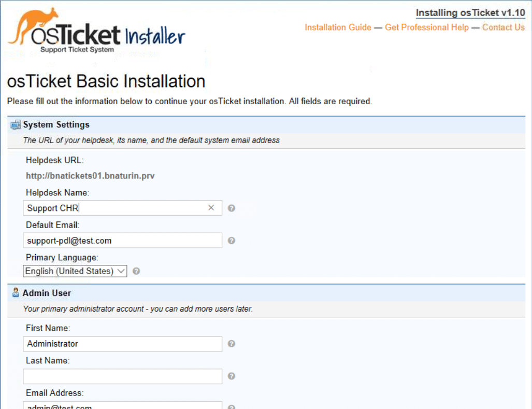Select the Helpdesk URL text bnatickets01.bnaturin.prv
Image resolution: width=532 pixels, height=409 pixels.
(90, 176)
